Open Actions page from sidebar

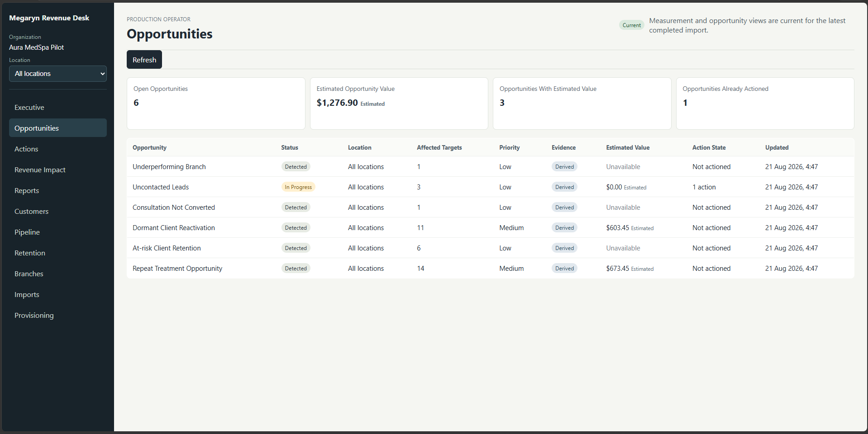[58, 149]
